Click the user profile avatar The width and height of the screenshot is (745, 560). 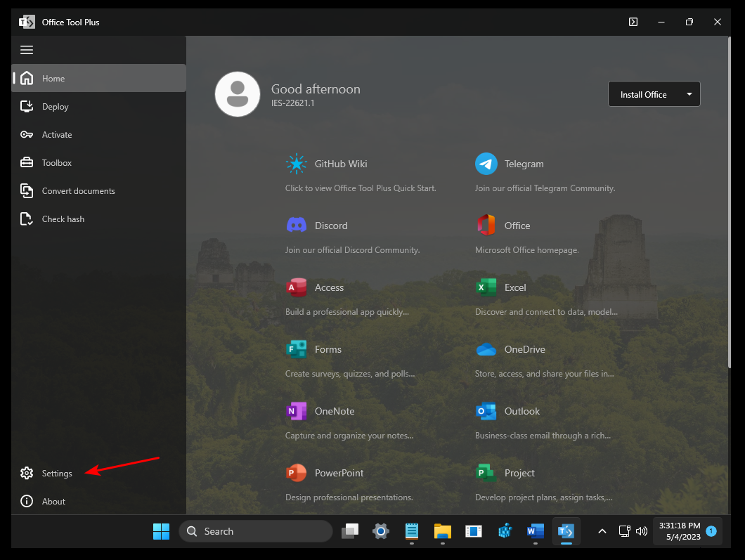pyautogui.click(x=238, y=94)
